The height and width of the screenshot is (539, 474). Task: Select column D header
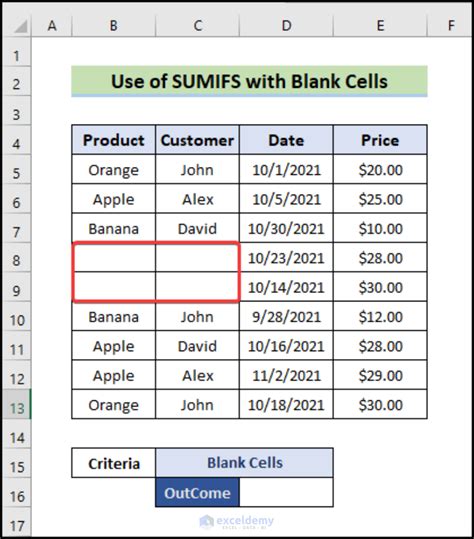(286, 25)
